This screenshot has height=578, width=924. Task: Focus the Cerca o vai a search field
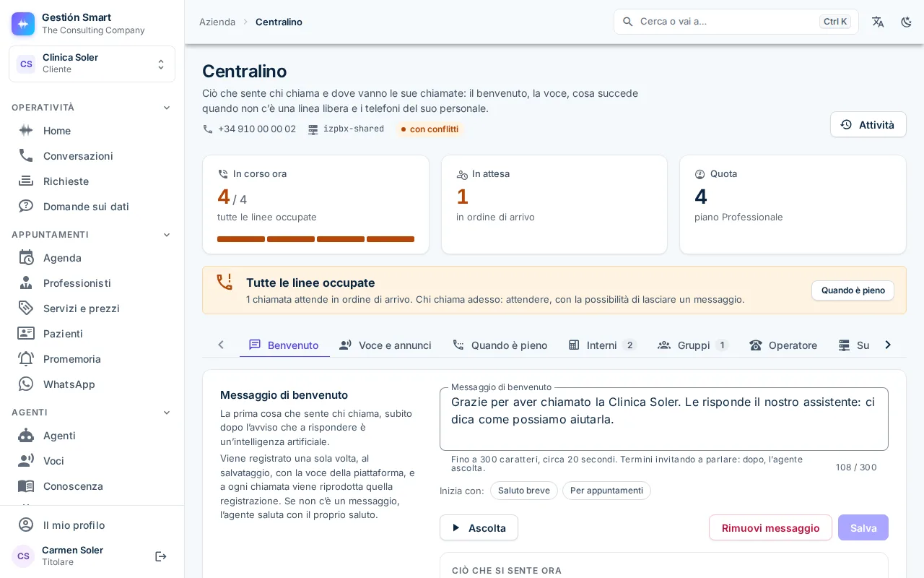736,22
